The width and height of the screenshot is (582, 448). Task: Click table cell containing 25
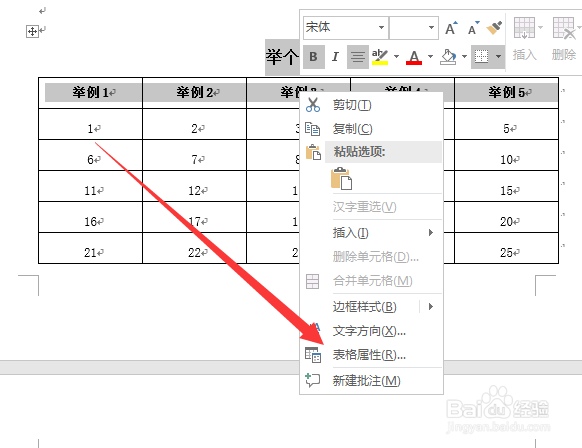click(x=506, y=248)
